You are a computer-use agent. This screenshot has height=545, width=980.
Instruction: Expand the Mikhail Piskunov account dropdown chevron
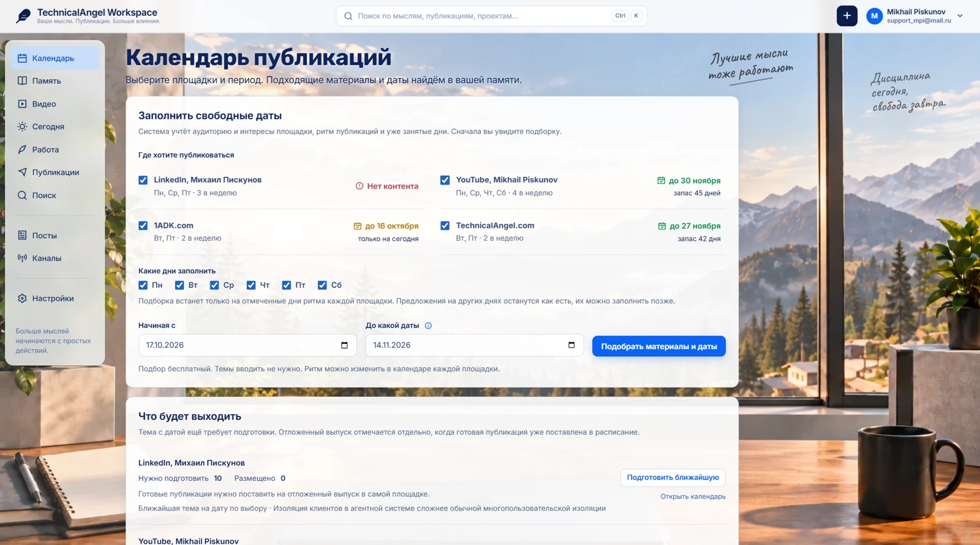tap(960, 16)
